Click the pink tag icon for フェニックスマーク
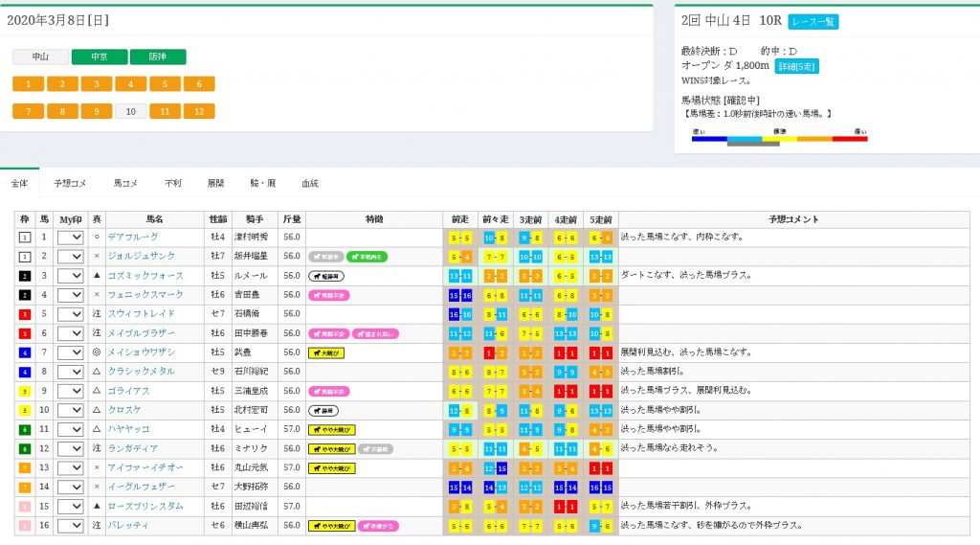The height and width of the screenshot is (545, 980). point(328,295)
